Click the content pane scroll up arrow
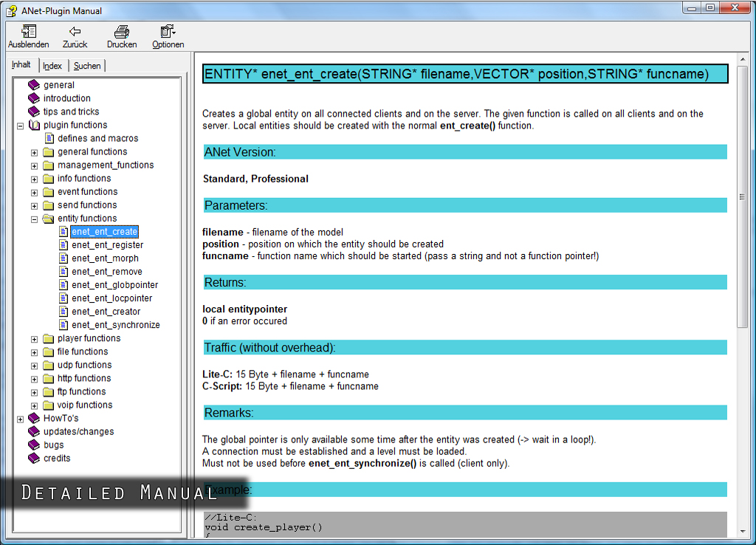This screenshot has width=756, height=545. (x=743, y=59)
